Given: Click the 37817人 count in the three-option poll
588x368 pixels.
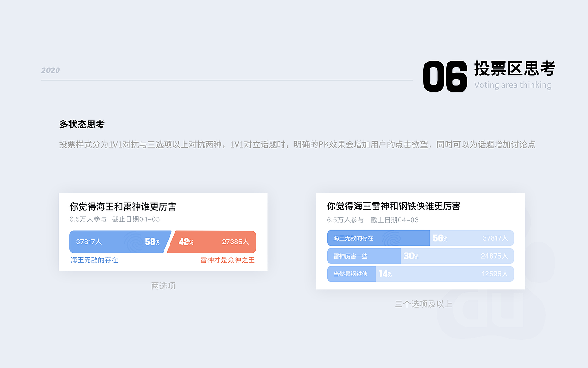Looking at the screenshot, I should 495,238.
